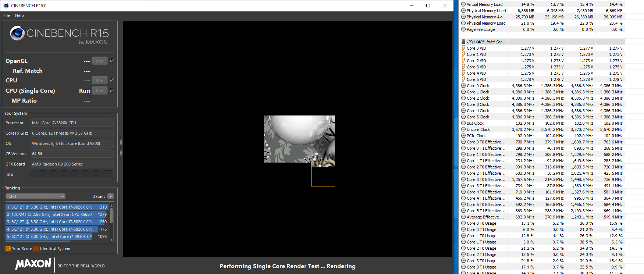644x274 pixels.
Task: Open the Help menu in Cinebench
Action: [19, 15]
